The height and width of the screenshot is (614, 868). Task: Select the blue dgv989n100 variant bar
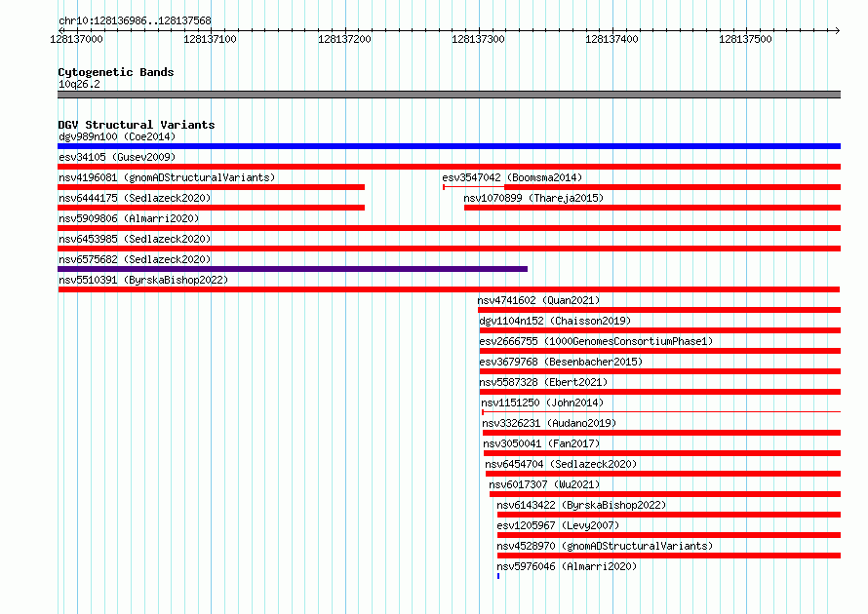coord(449,146)
